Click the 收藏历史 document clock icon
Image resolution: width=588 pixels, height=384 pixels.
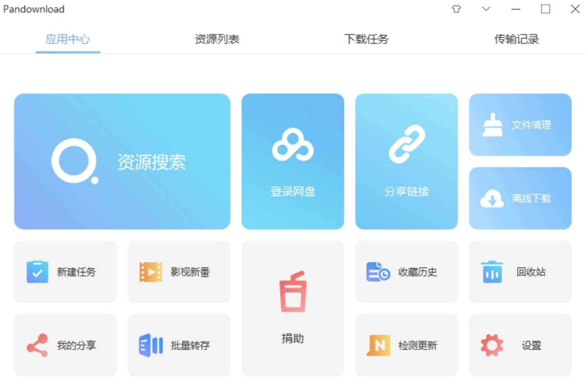[x=378, y=272]
